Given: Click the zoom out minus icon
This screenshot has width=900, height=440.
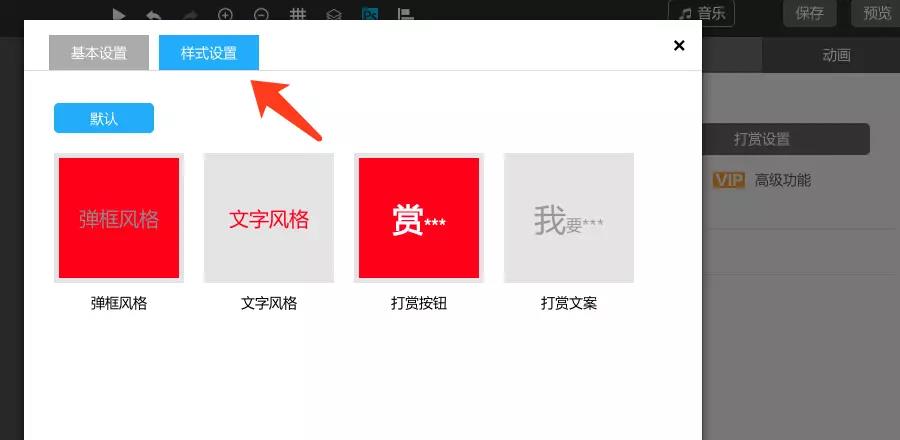Looking at the screenshot, I should coord(261,14).
